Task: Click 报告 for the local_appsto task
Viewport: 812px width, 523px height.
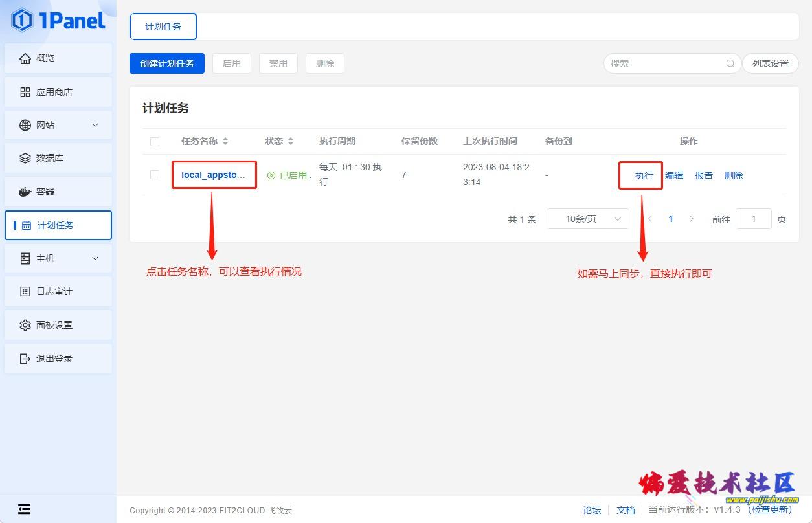Action: pyautogui.click(x=704, y=175)
